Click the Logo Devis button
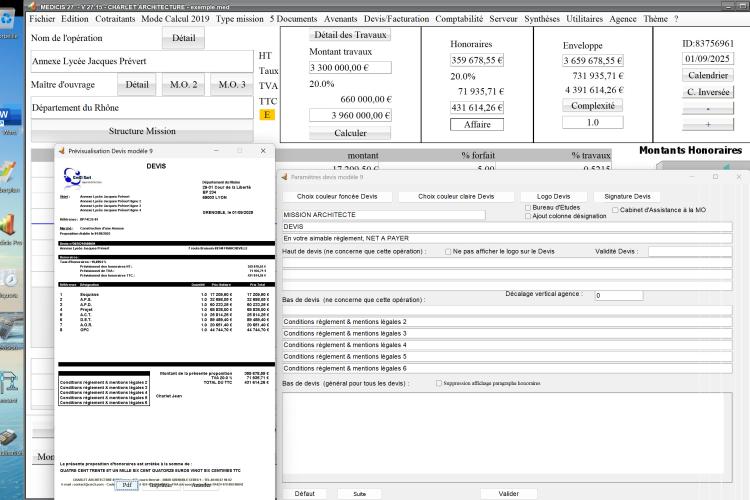The width and height of the screenshot is (750, 500). pos(553,197)
